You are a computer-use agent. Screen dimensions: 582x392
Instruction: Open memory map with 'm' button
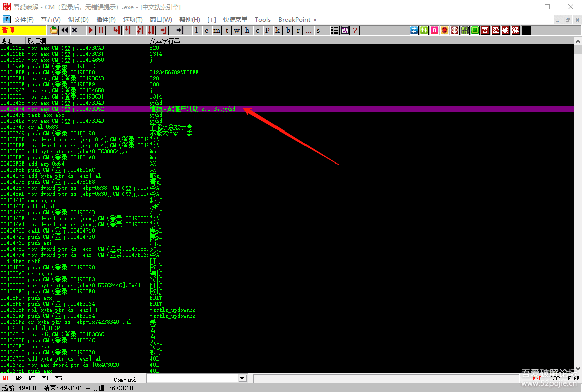pyautogui.click(x=217, y=30)
